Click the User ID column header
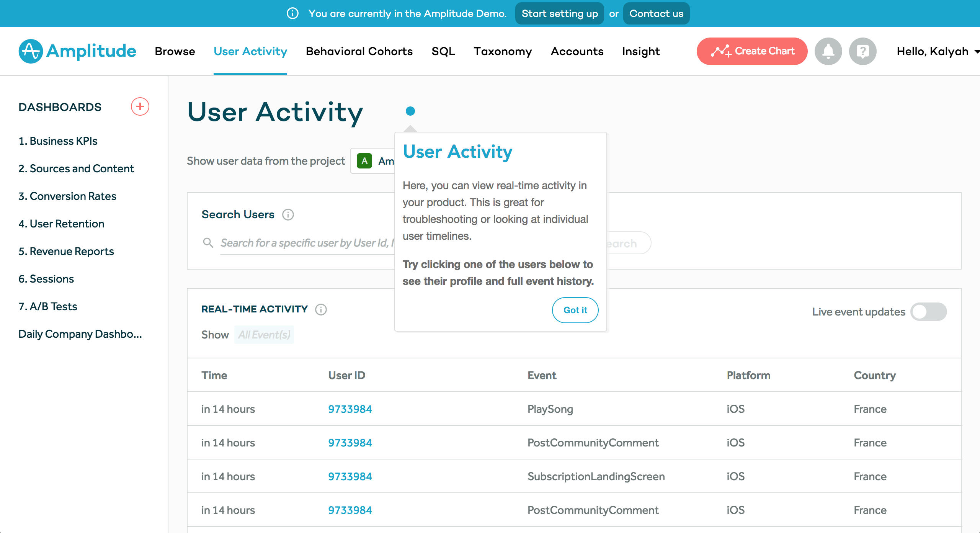 346,375
